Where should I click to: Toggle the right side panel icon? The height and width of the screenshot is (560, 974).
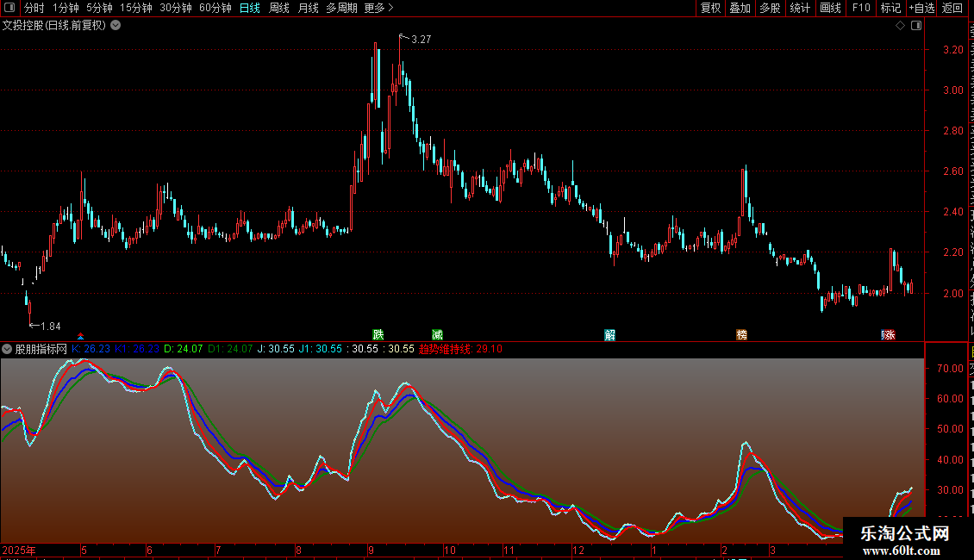pyautogui.click(x=916, y=26)
